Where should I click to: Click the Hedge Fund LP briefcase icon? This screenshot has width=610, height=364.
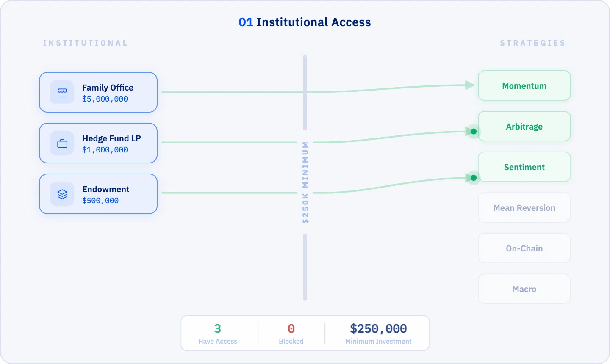point(62,143)
